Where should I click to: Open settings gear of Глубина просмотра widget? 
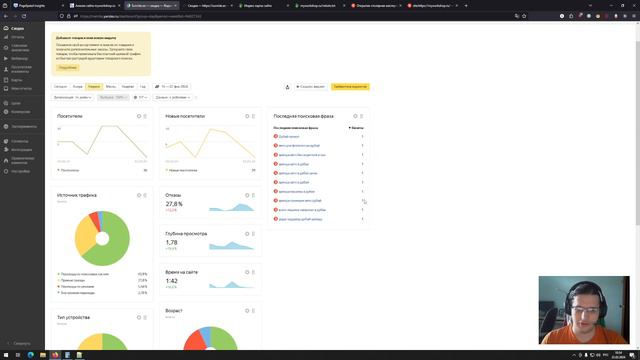point(247,234)
